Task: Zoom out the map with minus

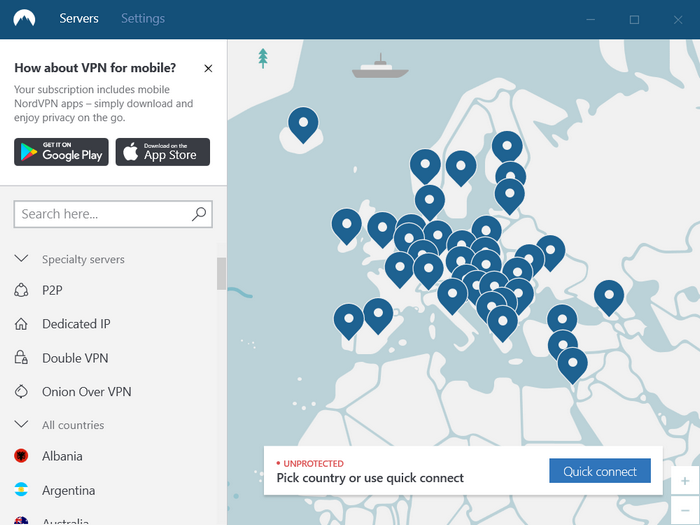Action: 685,510
